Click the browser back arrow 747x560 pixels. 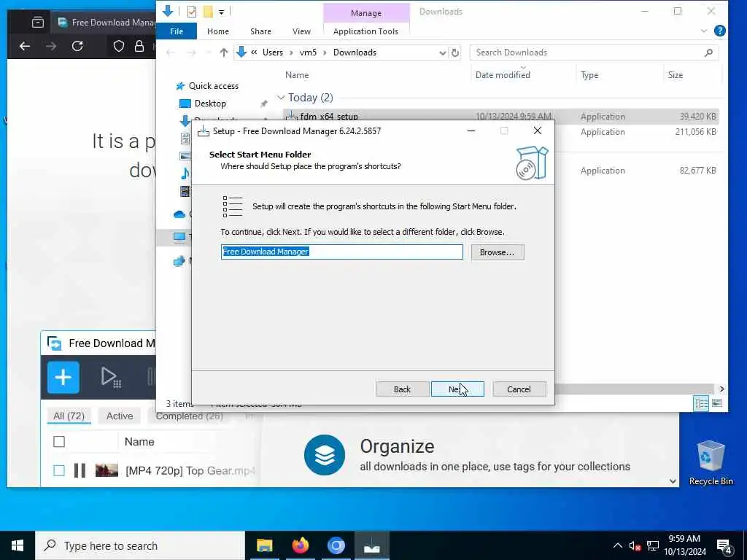pyautogui.click(x=25, y=46)
